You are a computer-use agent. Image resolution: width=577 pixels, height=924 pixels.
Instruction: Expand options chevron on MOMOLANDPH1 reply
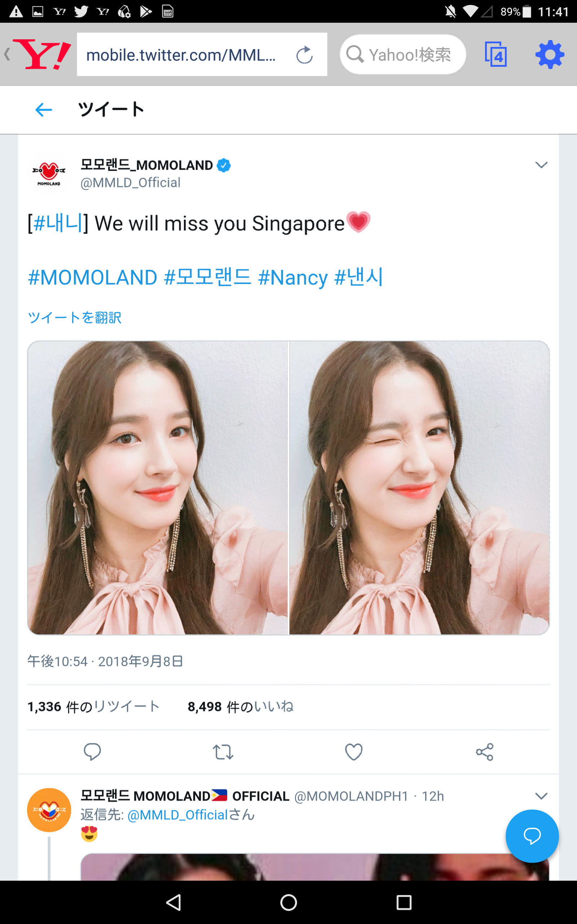tap(541, 796)
